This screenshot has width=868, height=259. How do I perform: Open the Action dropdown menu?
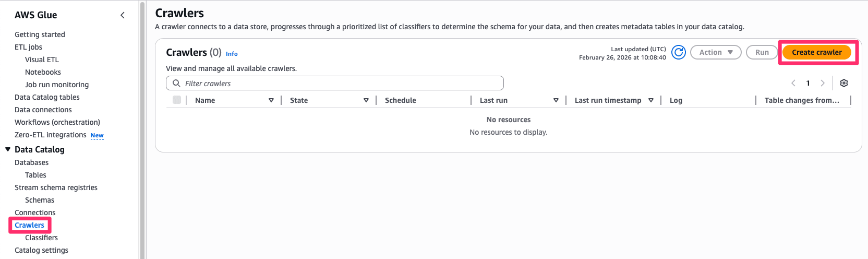pyautogui.click(x=716, y=52)
